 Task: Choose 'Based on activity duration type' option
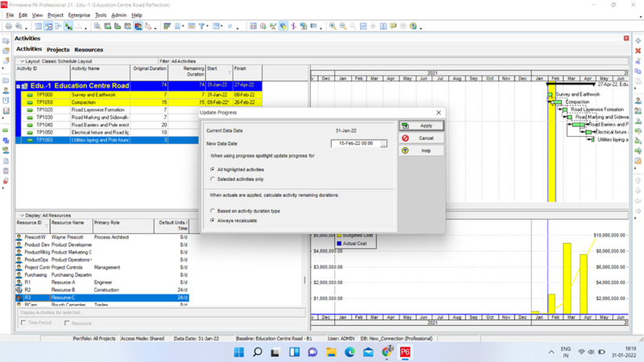213,211
